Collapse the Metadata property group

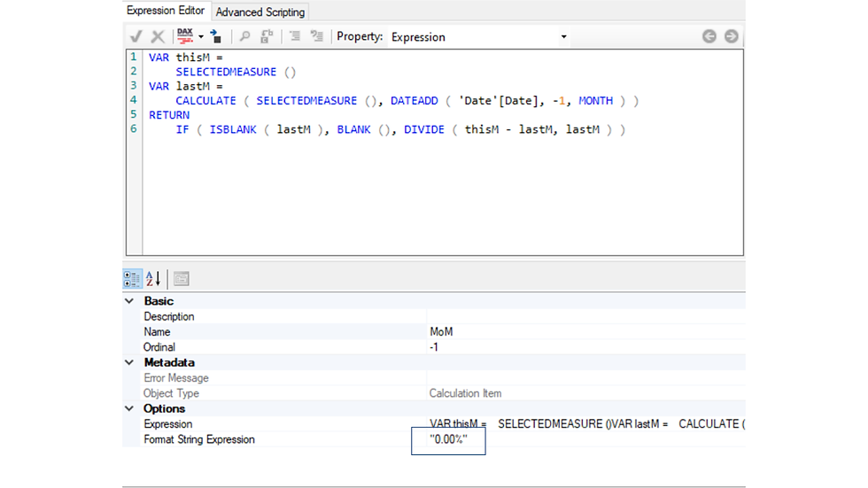click(x=129, y=362)
